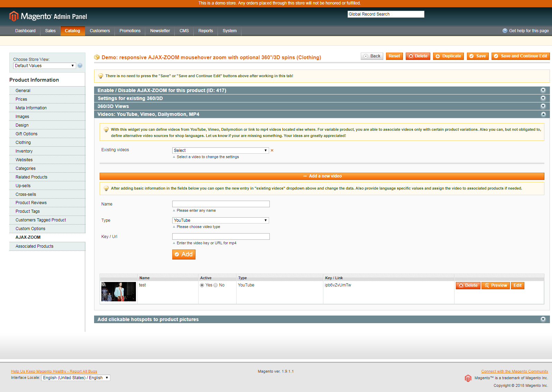Click the lightbulb icon in widget description
This screenshot has height=392, width=552.
pyautogui.click(x=106, y=130)
